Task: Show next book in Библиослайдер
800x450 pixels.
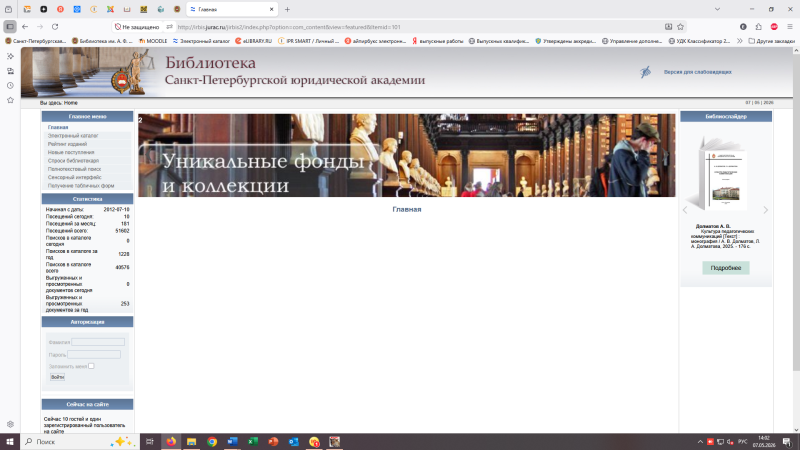Action: click(765, 210)
